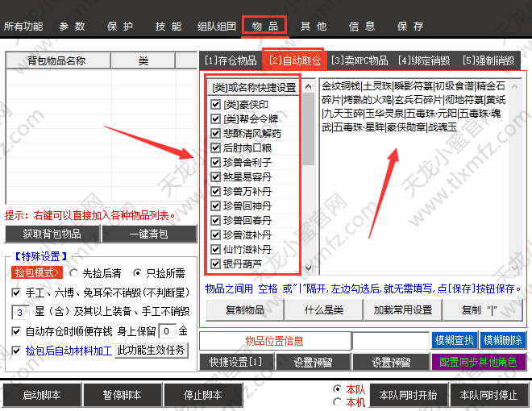Click the quick-settings list scroll down arrow
The height and width of the screenshot is (411, 532).
pyautogui.click(x=309, y=268)
